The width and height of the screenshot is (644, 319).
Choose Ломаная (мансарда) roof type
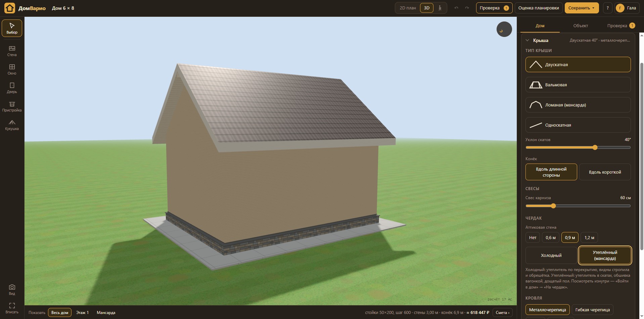(578, 105)
